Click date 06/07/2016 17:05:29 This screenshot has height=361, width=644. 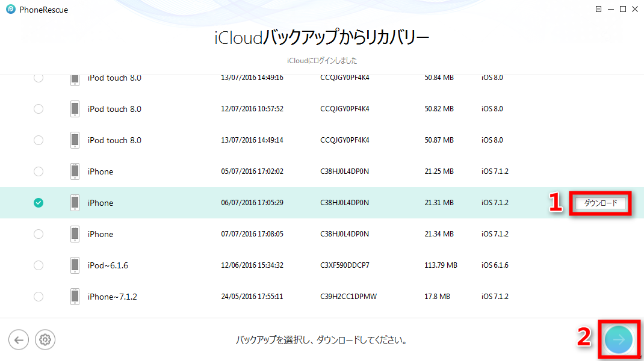point(252,203)
